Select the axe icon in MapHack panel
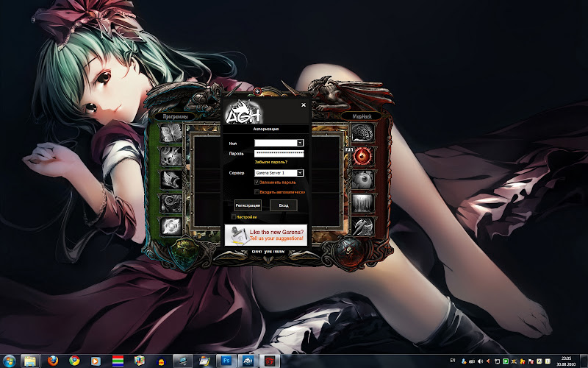This screenshot has width=588, height=368. (362, 227)
